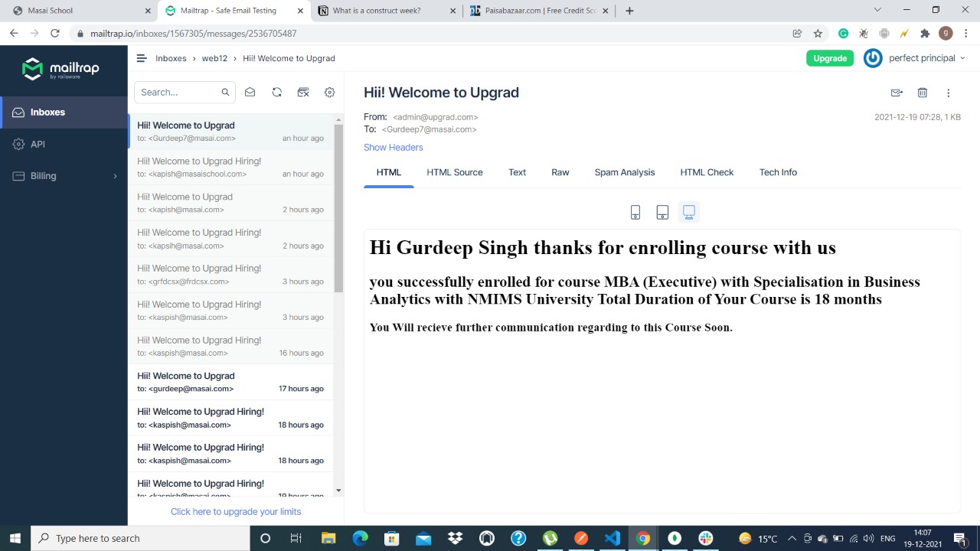Mark all messages as read via envelope icon
Screen dimensions: 980x551
tap(250, 92)
